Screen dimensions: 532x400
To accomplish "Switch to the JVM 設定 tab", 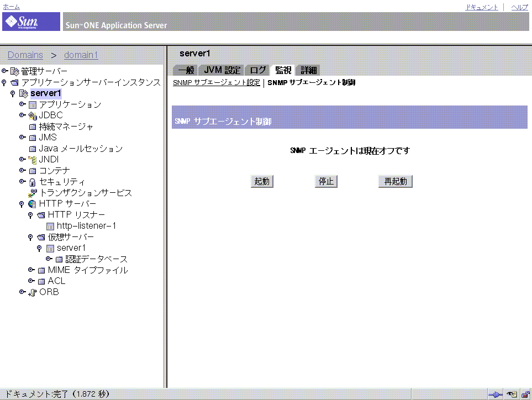I will [222, 70].
